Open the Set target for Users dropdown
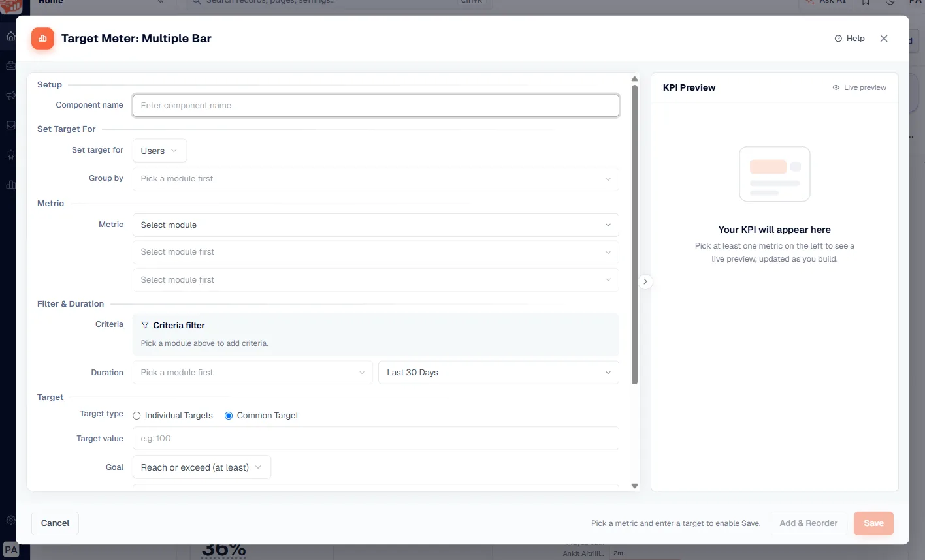This screenshot has height=560, width=925. coord(159,151)
